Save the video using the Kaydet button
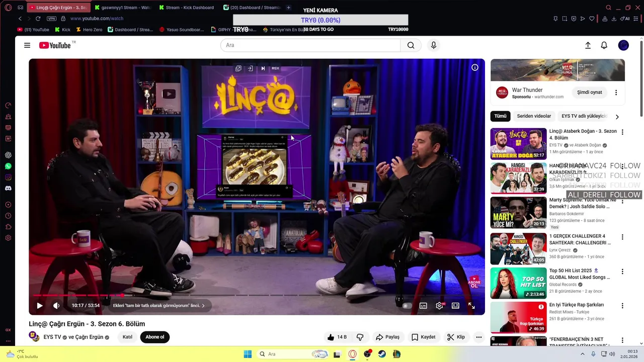644x362 pixels. (x=423, y=337)
